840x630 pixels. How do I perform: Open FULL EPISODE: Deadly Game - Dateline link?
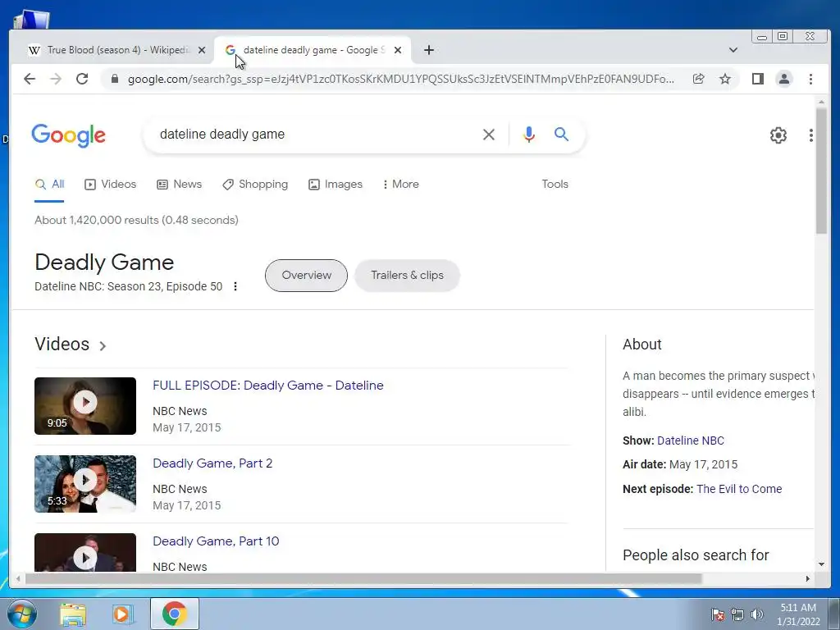click(268, 386)
